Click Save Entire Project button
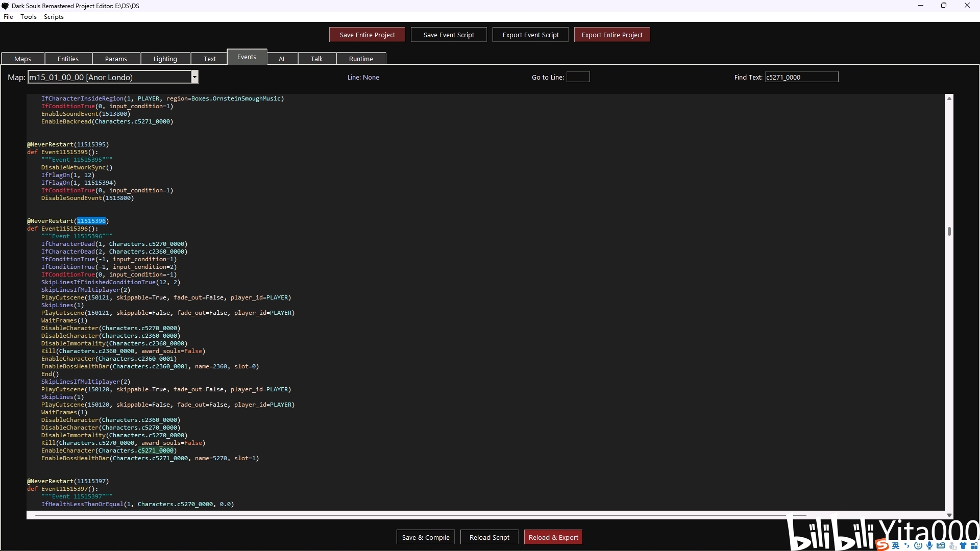Image resolution: width=980 pixels, height=551 pixels. (x=367, y=35)
